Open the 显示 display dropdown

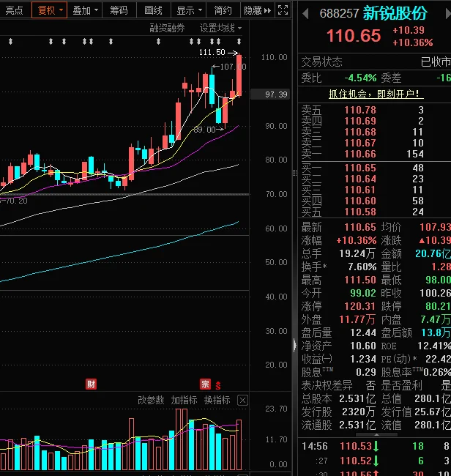[189, 10]
